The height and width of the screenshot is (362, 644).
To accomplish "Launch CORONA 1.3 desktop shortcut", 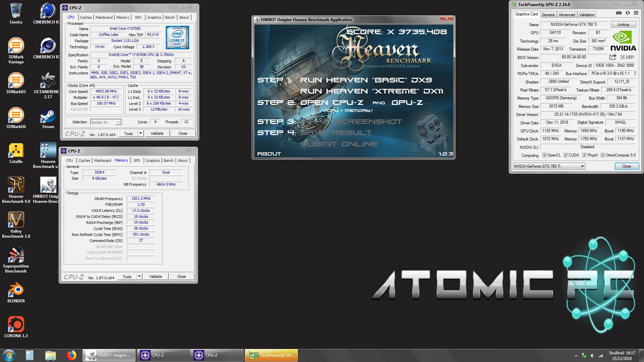I will tap(16, 327).
